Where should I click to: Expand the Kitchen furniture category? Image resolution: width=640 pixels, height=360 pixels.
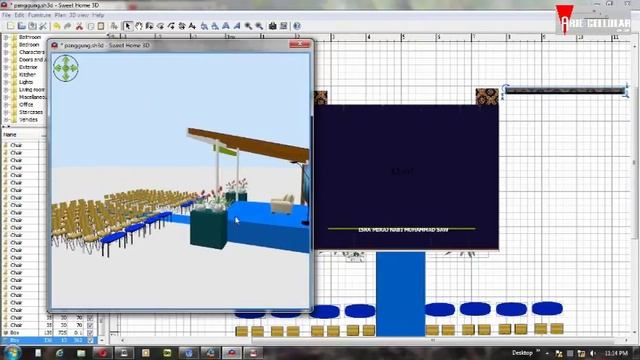pyautogui.click(x=6, y=75)
